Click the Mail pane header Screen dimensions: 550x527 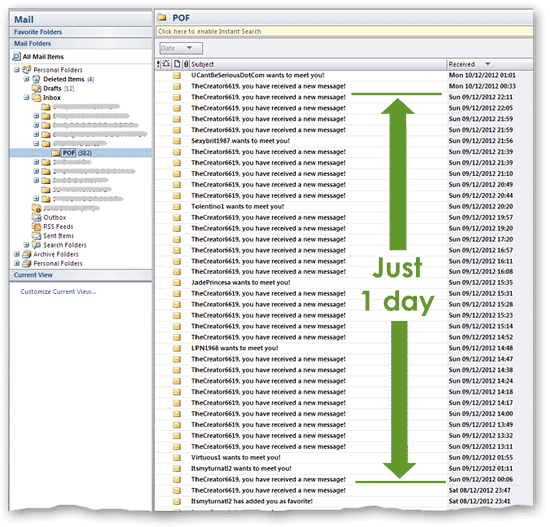(x=81, y=19)
